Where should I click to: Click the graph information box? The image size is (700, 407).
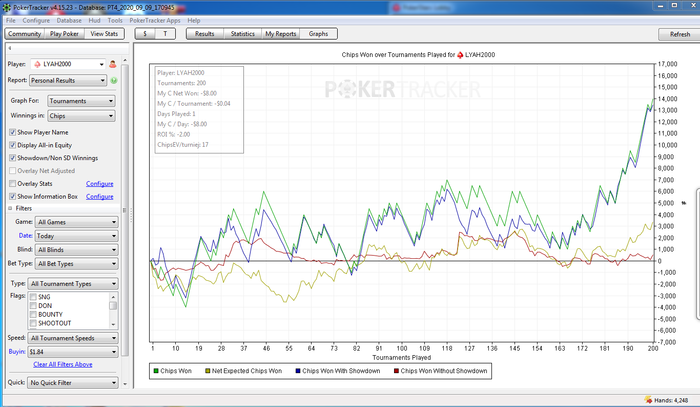tap(199, 110)
